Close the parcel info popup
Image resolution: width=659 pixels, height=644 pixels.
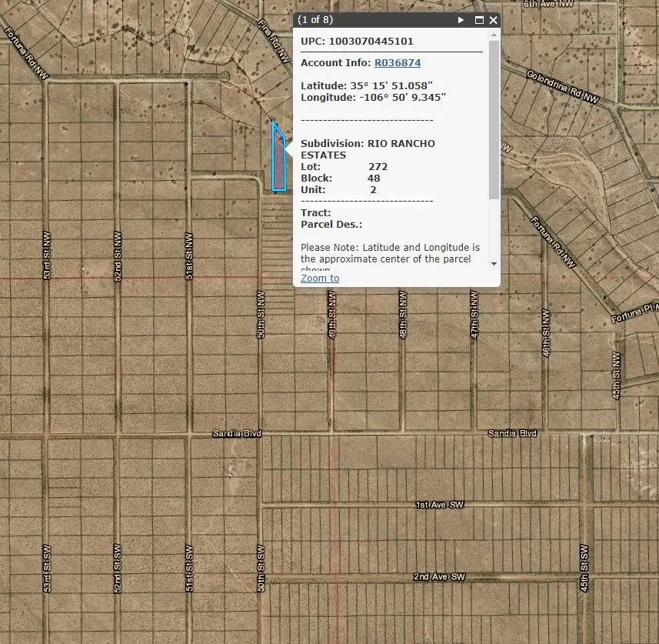[x=493, y=21]
